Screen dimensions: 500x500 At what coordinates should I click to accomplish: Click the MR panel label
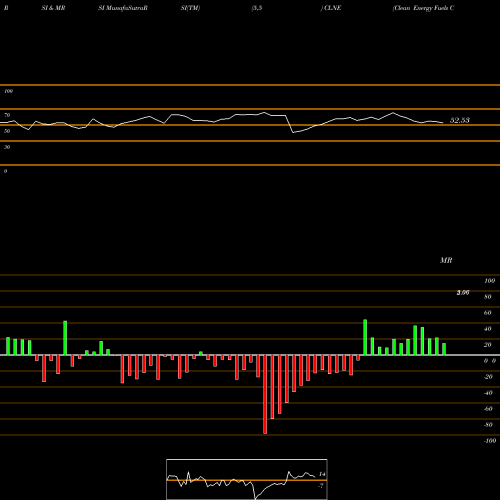tap(446, 260)
